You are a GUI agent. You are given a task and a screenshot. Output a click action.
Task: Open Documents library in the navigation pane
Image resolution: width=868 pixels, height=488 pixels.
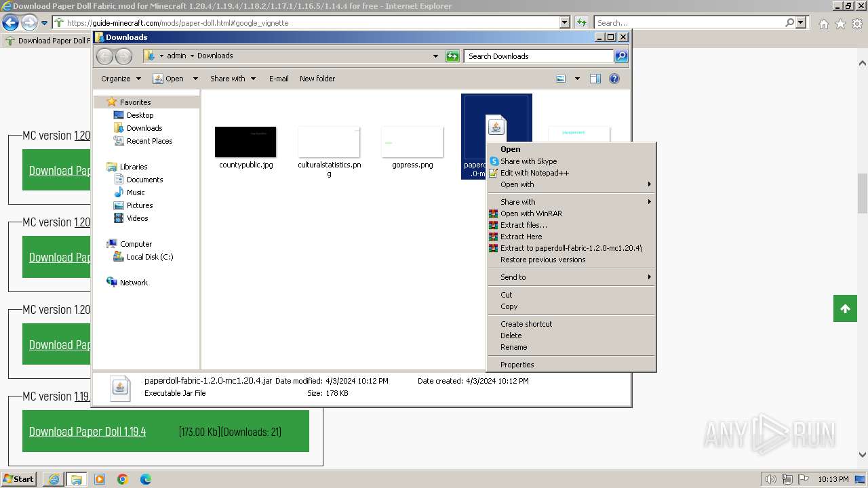coord(144,180)
